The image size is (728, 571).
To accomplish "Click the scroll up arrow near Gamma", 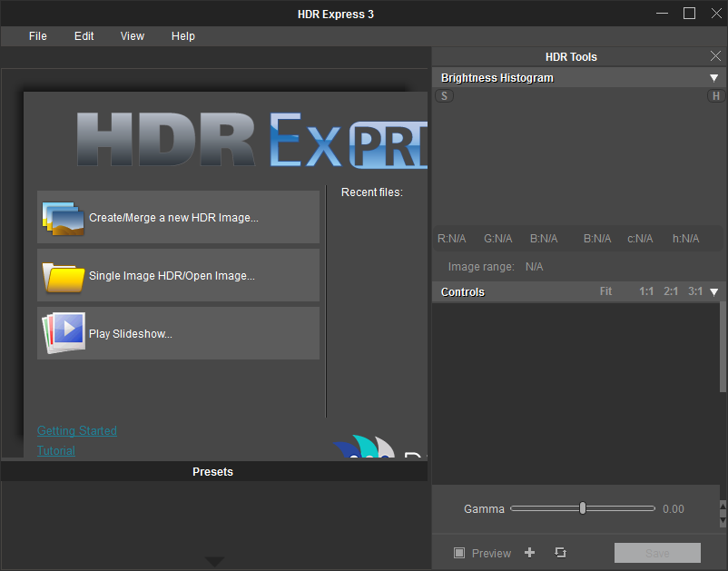I will [x=723, y=505].
